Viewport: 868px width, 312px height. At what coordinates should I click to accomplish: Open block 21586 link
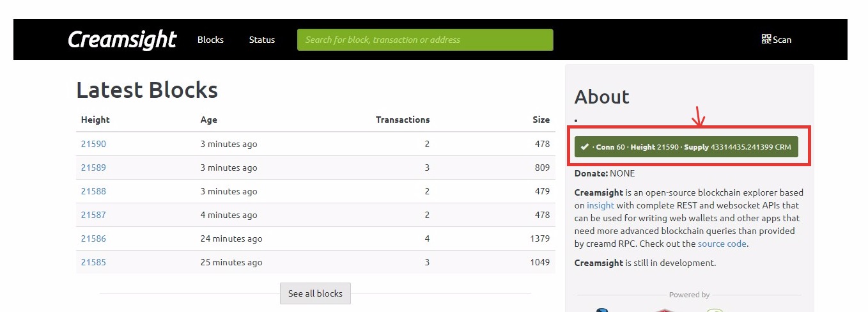pyautogui.click(x=93, y=238)
